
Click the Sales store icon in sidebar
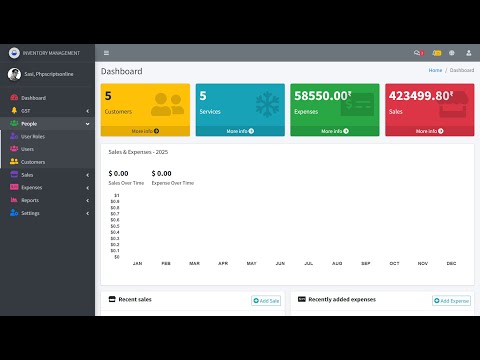14,174
